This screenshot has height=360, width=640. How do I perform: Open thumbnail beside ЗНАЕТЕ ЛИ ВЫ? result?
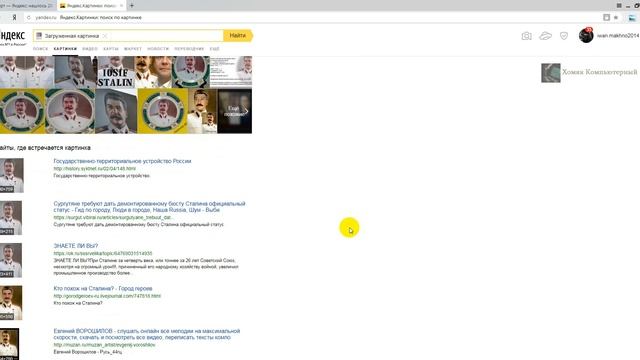(x=11, y=260)
